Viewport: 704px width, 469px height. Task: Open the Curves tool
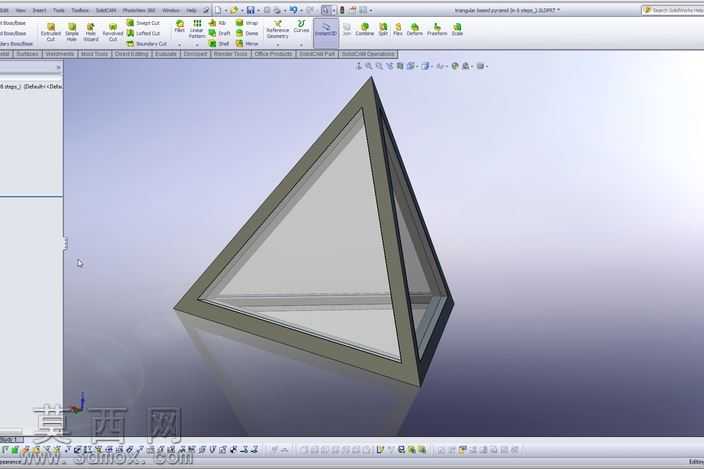pos(301,26)
